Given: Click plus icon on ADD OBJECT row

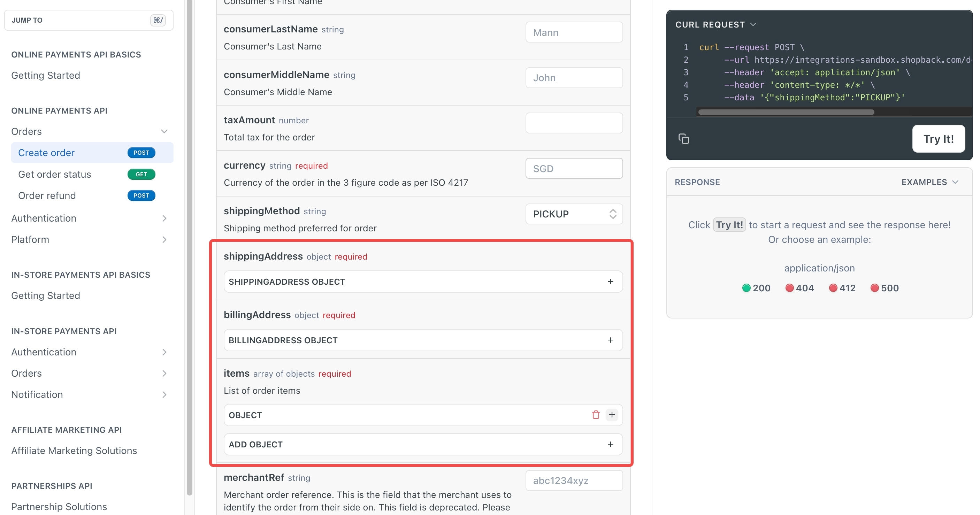Looking at the screenshot, I should 610,444.
